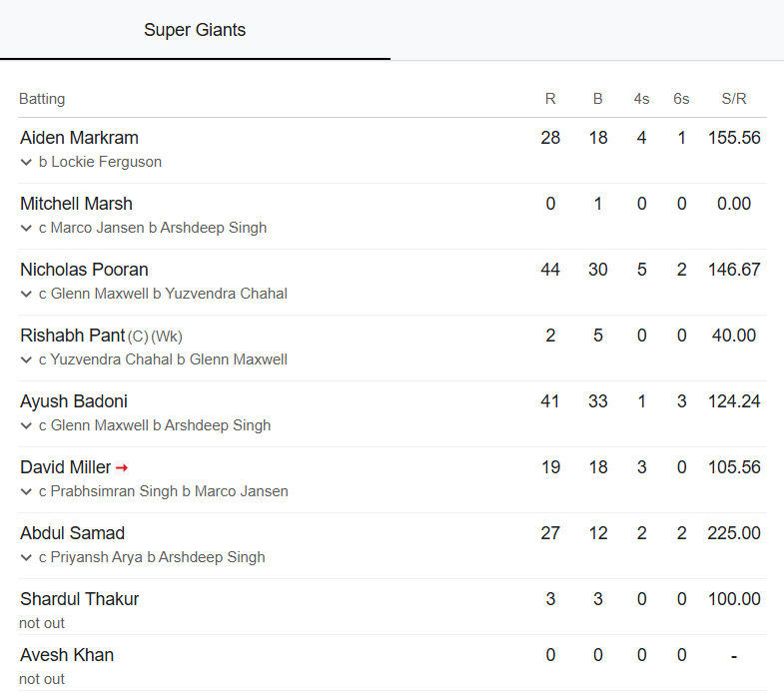Open Rishabh Pant player name
The image size is (784, 699).
73,336
